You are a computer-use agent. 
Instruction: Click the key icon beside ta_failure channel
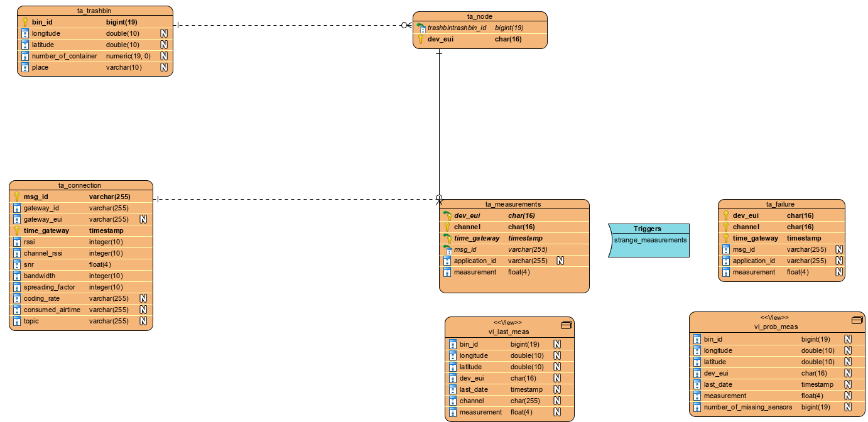726,227
